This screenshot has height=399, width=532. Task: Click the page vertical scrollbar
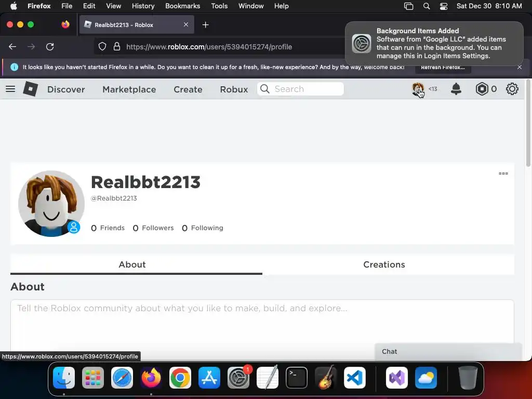pos(528,123)
